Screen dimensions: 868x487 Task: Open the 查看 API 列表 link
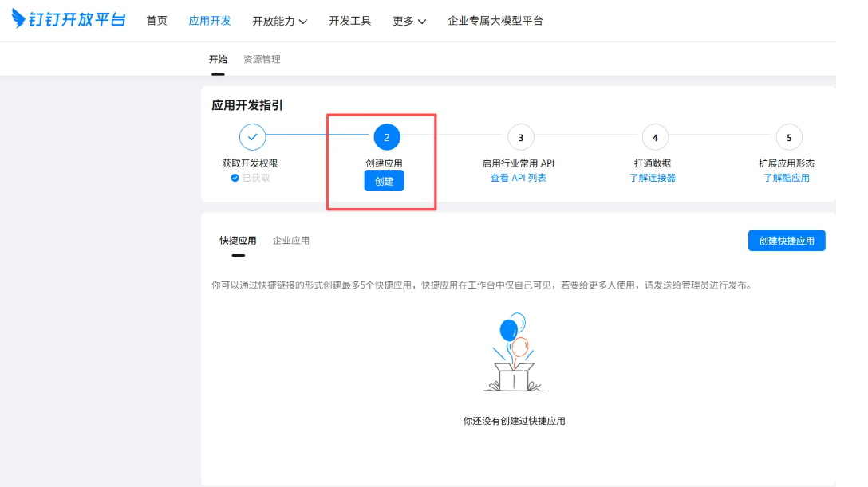519,178
